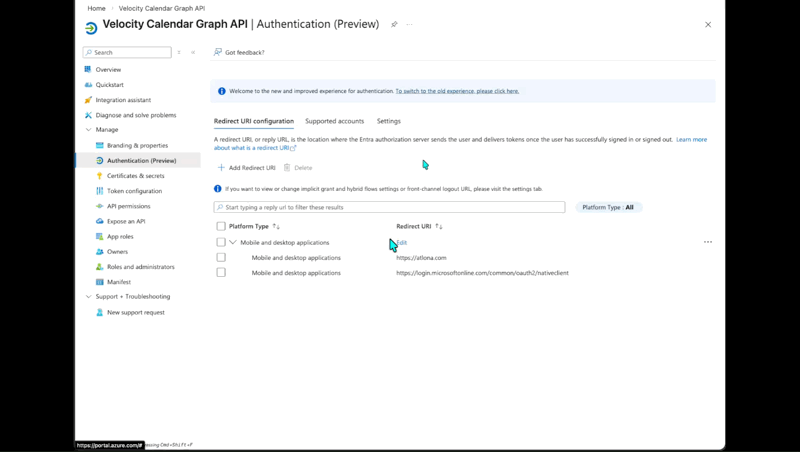The width and height of the screenshot is (800, 452).
Task: Pin the page using the pin icon
Action: pos(394,24)
